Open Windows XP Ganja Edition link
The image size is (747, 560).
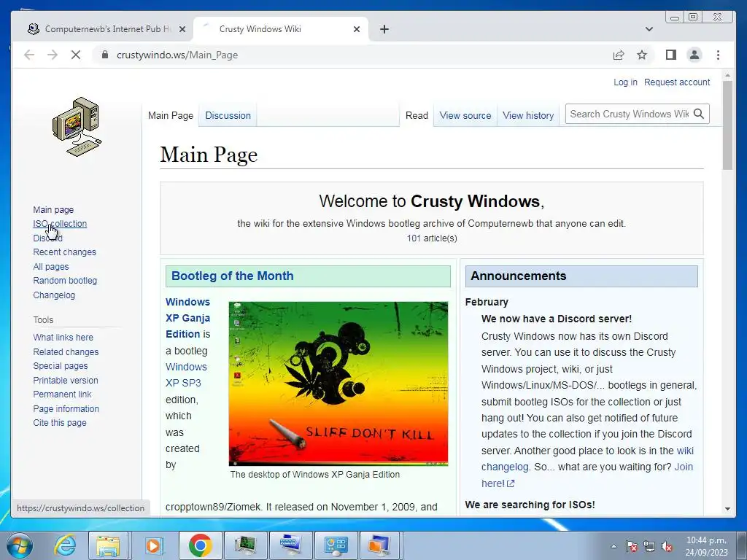pos(187,318)
